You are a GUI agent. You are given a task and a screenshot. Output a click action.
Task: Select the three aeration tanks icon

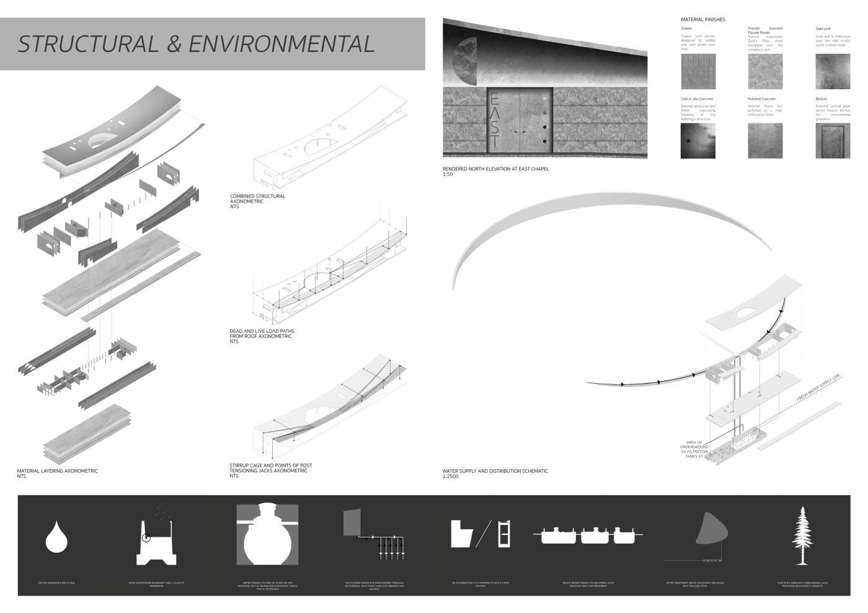click(587, 535)
